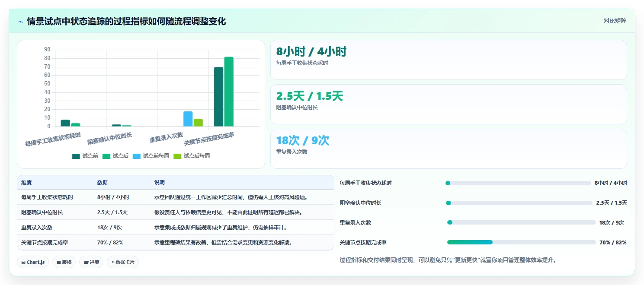Image resolution: width=644 pixels, height=285 pixels.
Task: Click the 对比矩阵 label
Action: tap(615, 21)
